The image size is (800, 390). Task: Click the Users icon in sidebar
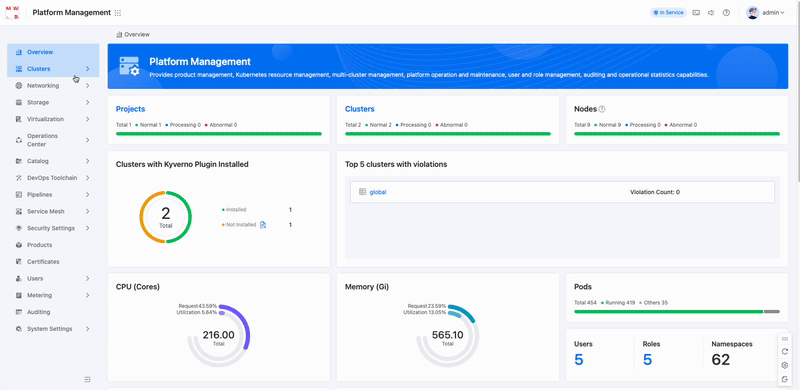click(x=18, y=279)
